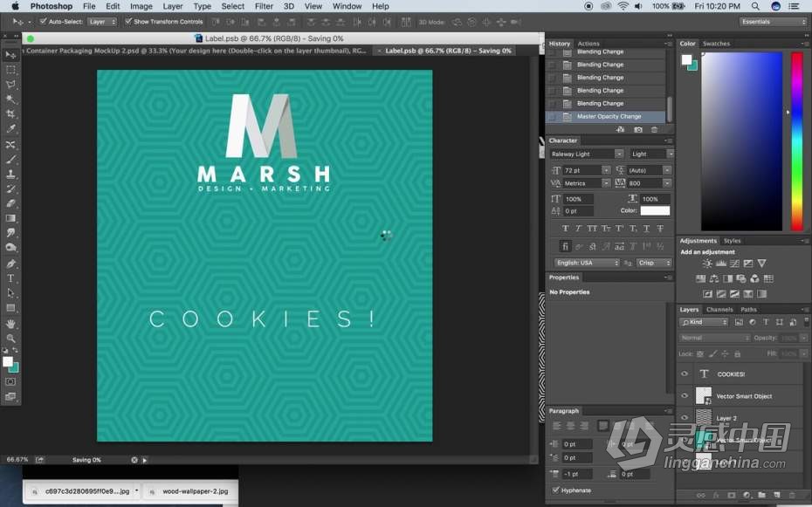Filter layers for type layers icon

pos(766,322)
